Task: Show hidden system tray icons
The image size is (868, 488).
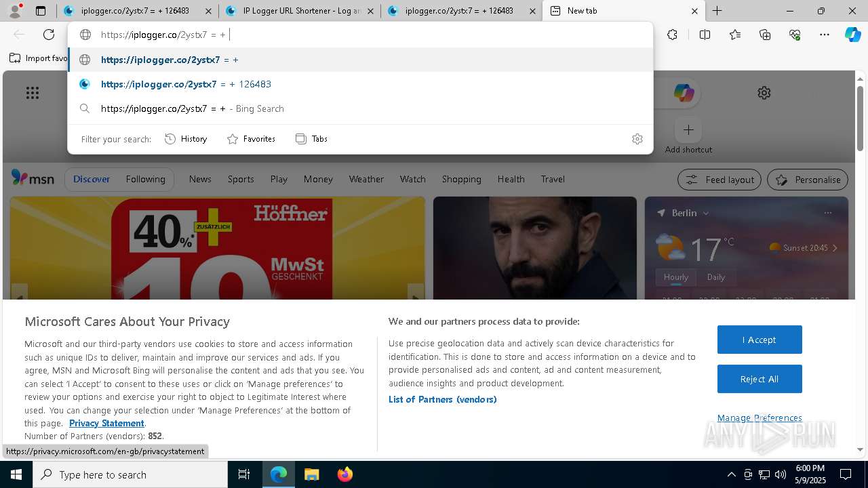Action: (x=731, y=474)
